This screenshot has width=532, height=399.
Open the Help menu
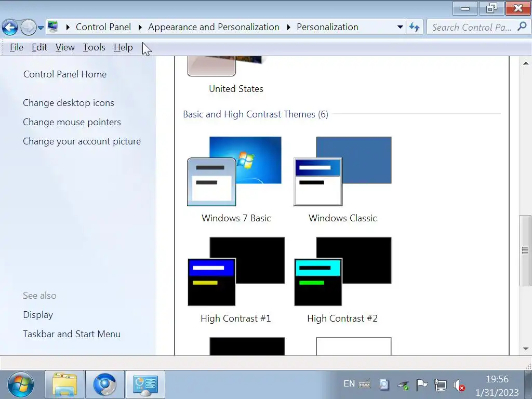coord(123,47)
